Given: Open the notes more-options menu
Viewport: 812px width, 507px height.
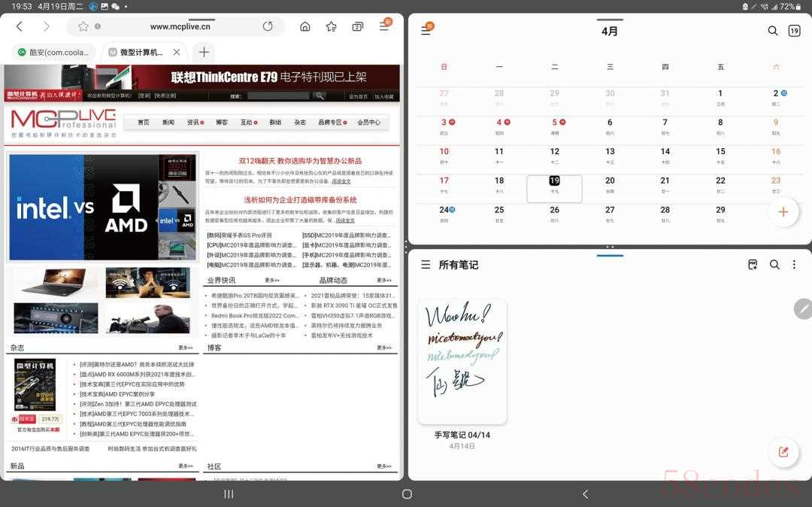Looking at the screenshot, I should point(794,265).
